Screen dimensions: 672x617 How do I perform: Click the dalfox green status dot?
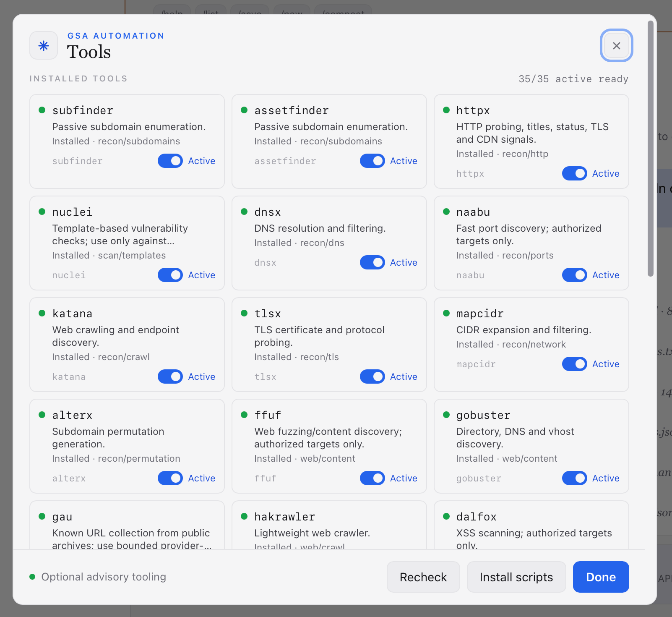point(446,516)
